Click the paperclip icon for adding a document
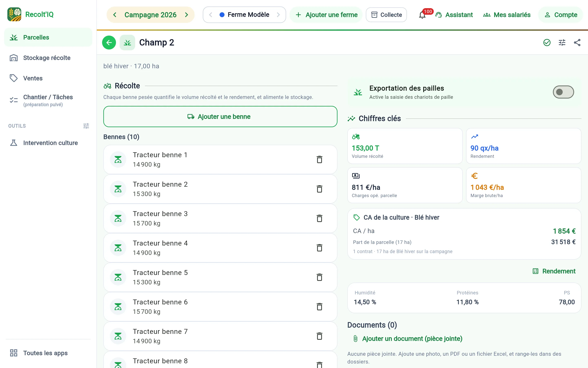The image size is (588, 368). tap(355, 339)
